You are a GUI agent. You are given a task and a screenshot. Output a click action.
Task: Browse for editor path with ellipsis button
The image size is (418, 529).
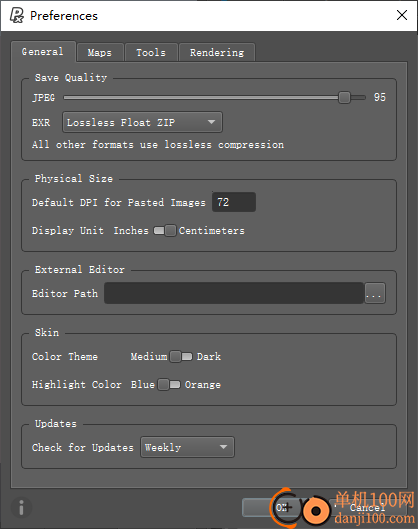tap(375, 293)
